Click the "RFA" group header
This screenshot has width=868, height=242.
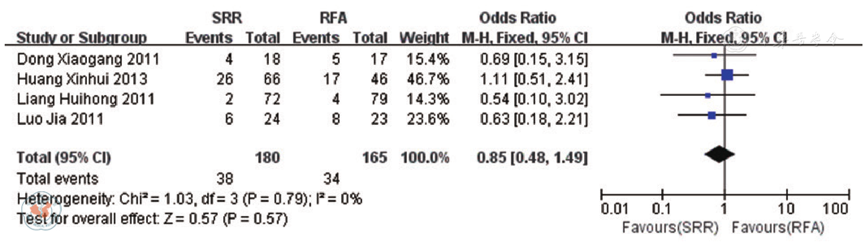pos(333,18)
